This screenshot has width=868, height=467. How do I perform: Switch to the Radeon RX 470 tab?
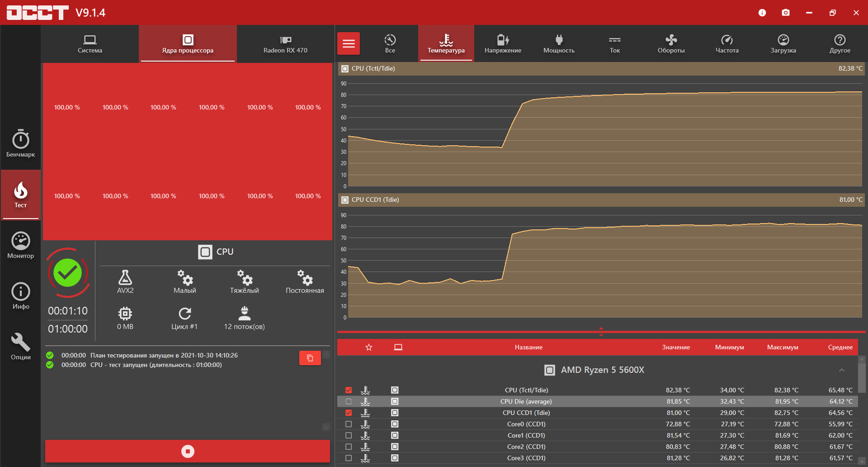pos(286,44)
